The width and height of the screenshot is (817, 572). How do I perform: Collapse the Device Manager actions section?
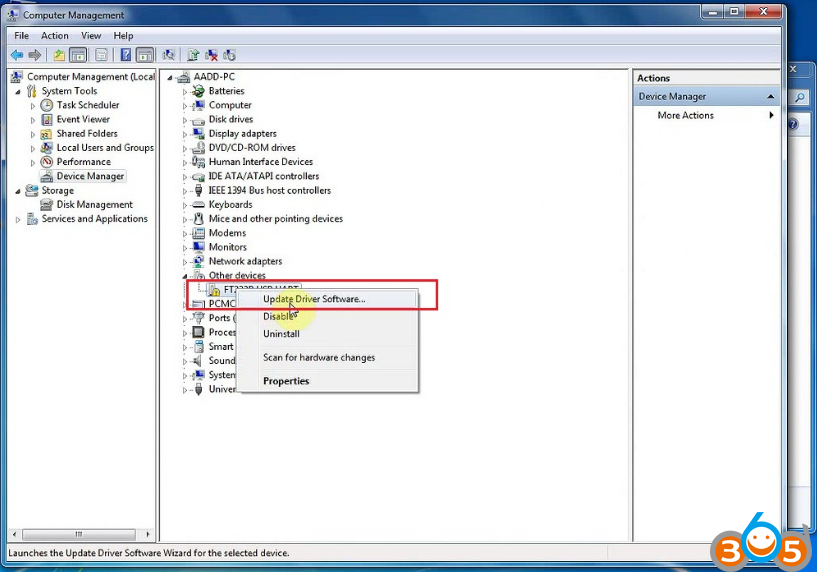tap(771, 96)
